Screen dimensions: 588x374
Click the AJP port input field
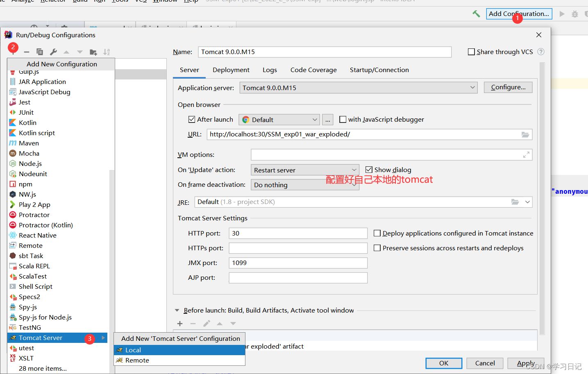298,278
